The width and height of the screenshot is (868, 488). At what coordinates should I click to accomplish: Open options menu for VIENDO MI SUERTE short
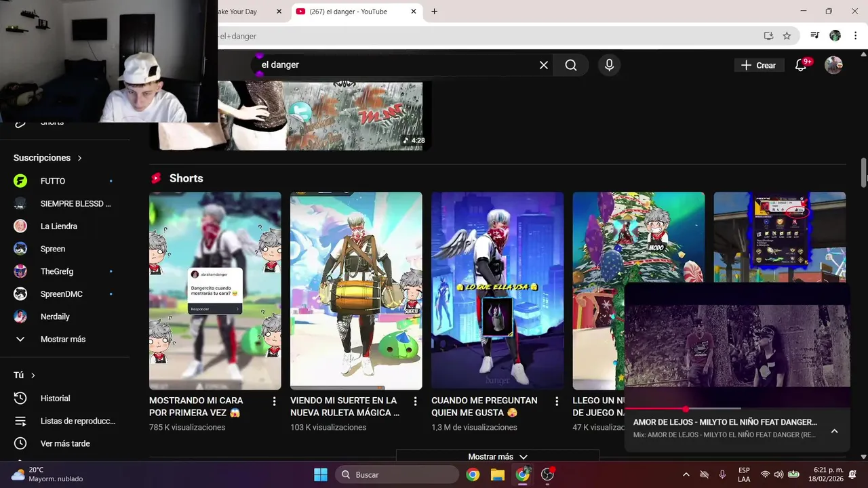click(415, 401)
